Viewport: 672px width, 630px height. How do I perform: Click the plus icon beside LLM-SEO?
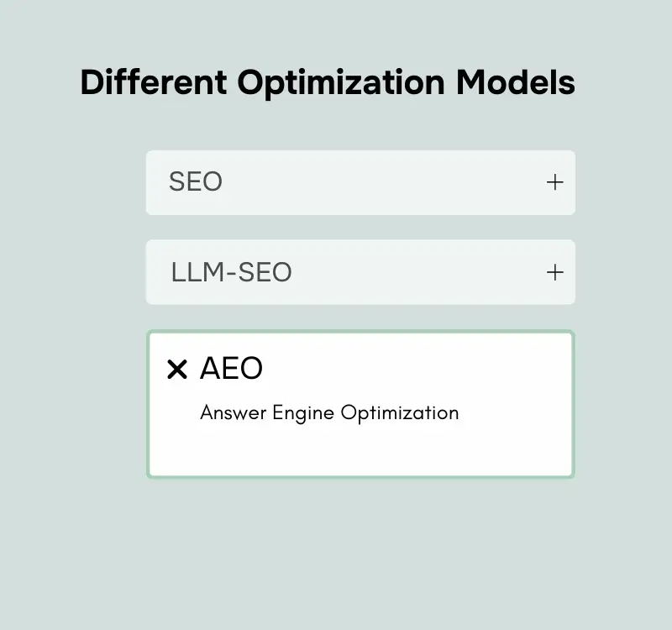554,272
